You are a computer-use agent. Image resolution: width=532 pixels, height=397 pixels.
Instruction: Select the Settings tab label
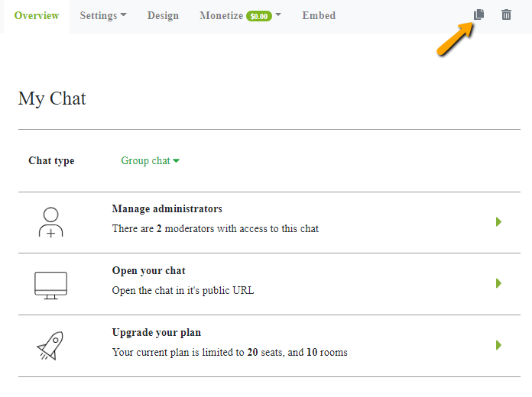pyautogui.click(x=99, y=16)
